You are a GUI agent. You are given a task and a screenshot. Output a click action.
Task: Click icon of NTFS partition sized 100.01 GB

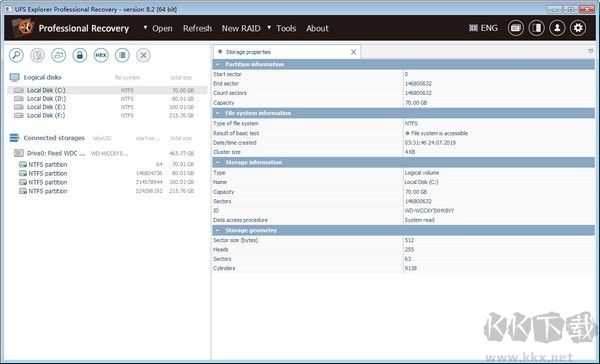point(23,182)
